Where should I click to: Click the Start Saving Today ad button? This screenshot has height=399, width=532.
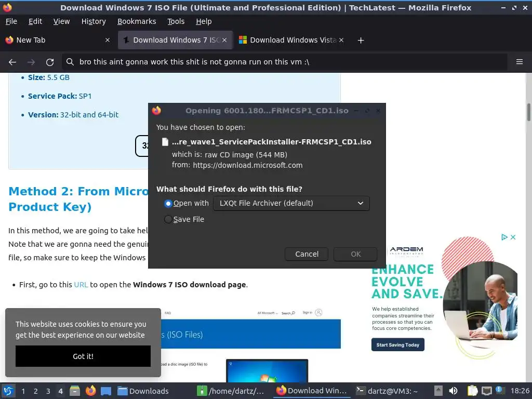click(x=397, y=345)
